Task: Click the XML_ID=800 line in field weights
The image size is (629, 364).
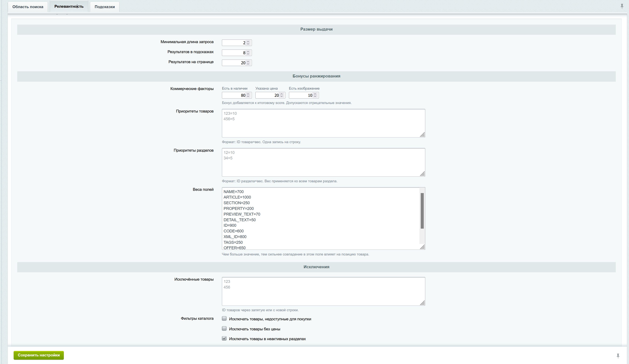Action: [x=235, y=237]
